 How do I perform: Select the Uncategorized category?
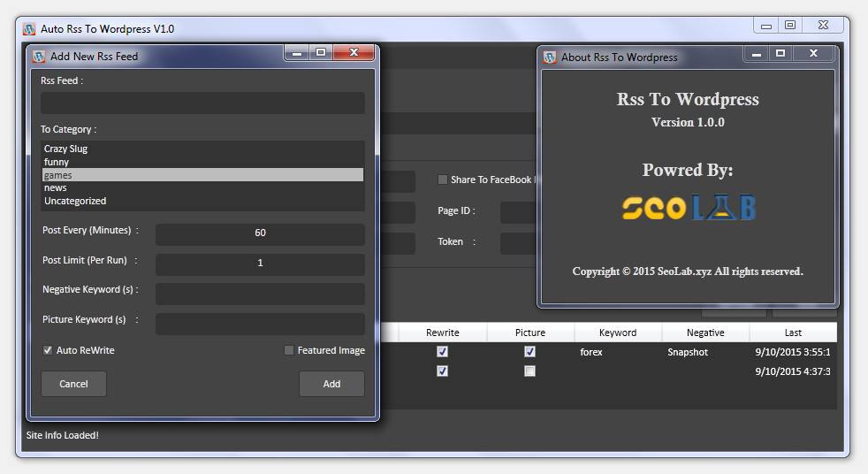[202, 201]
